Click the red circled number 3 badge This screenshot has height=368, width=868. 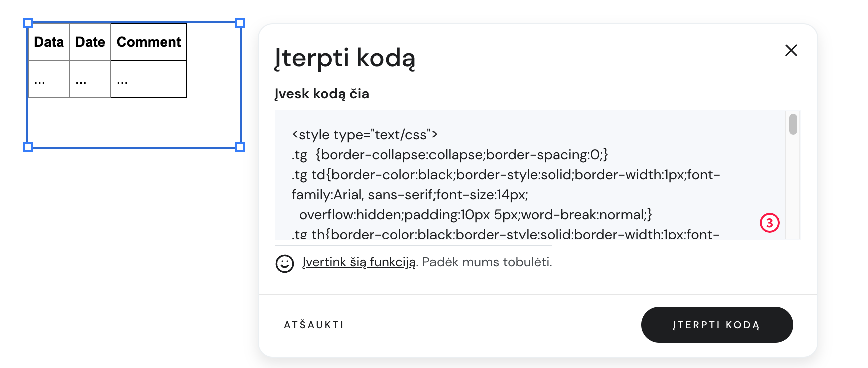[769, 223]
